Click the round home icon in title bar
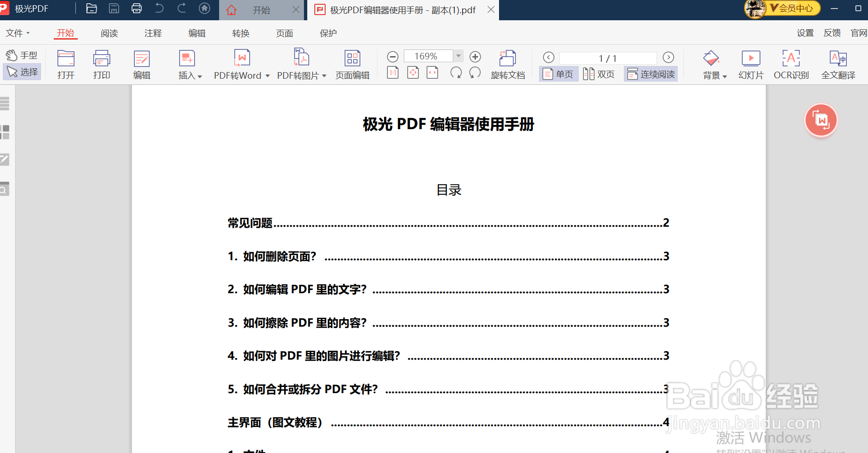The image size is (868, 453). click(205, 8)
